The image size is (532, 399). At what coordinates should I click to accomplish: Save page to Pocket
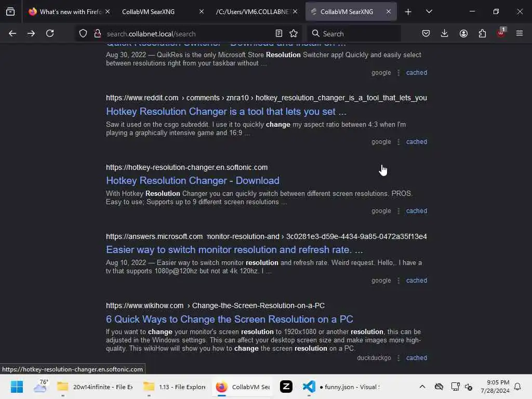[426, 33]
